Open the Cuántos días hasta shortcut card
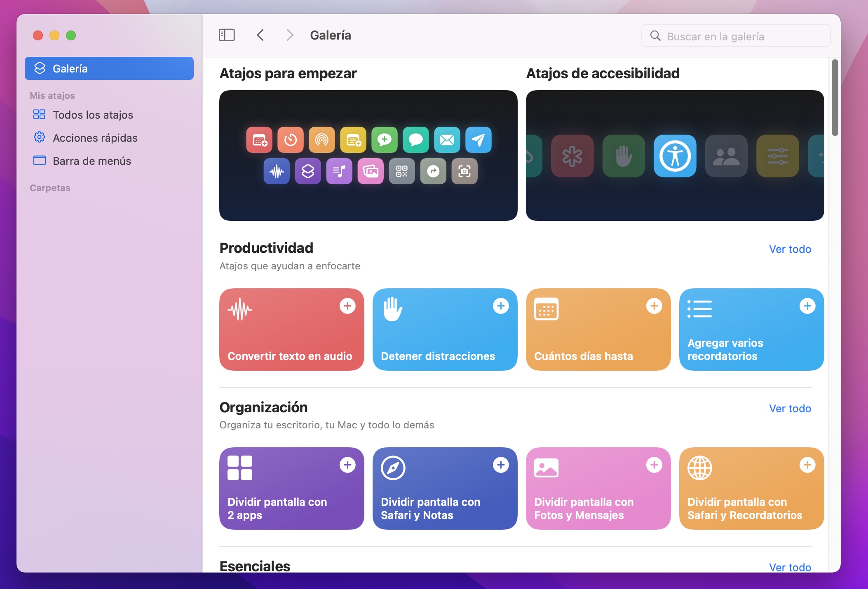868x589 pixels. click(598, 330)
